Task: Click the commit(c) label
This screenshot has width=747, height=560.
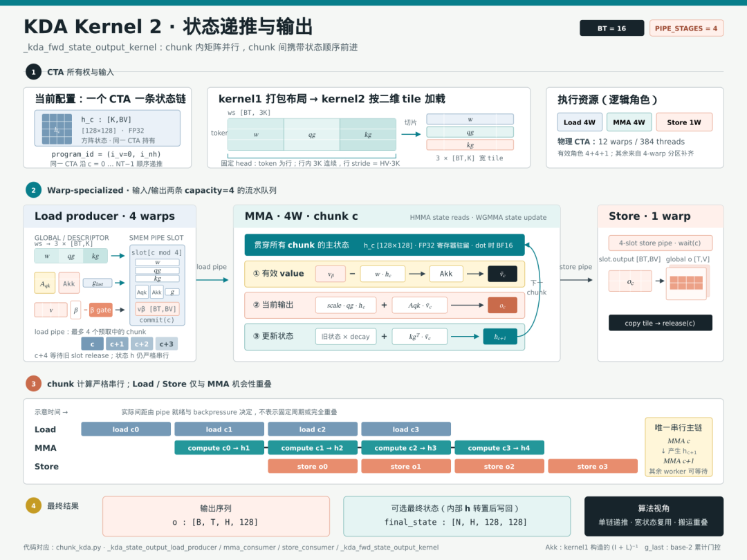Action: click(x=157, y=320)
